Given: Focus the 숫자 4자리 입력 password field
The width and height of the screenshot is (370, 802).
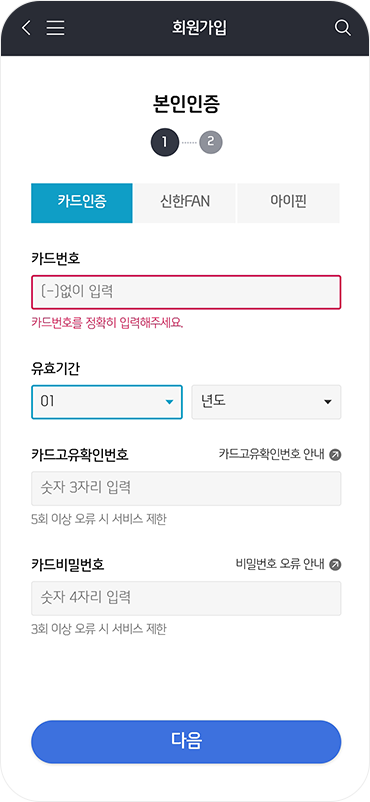Looking at the screenshot, I should pyautogui.click(x=186, y=598).
